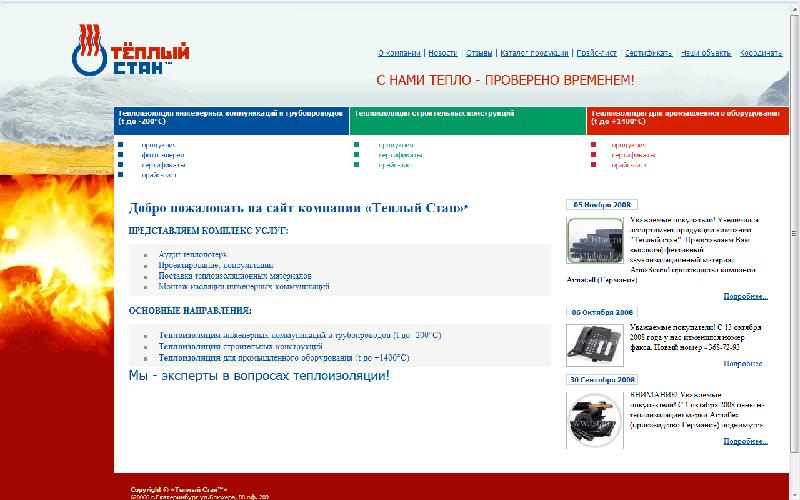Open прайс-лист under the green construction section
800x500 pixels.
click(x=395, y=165)
